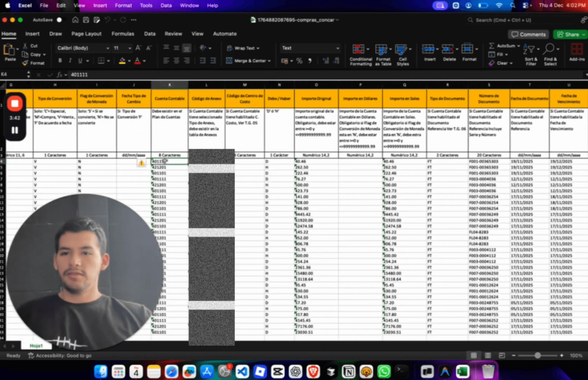Expand the Text number format dropdown
Viewport: 588px width, 380px height.
click(x=338, y=48)
